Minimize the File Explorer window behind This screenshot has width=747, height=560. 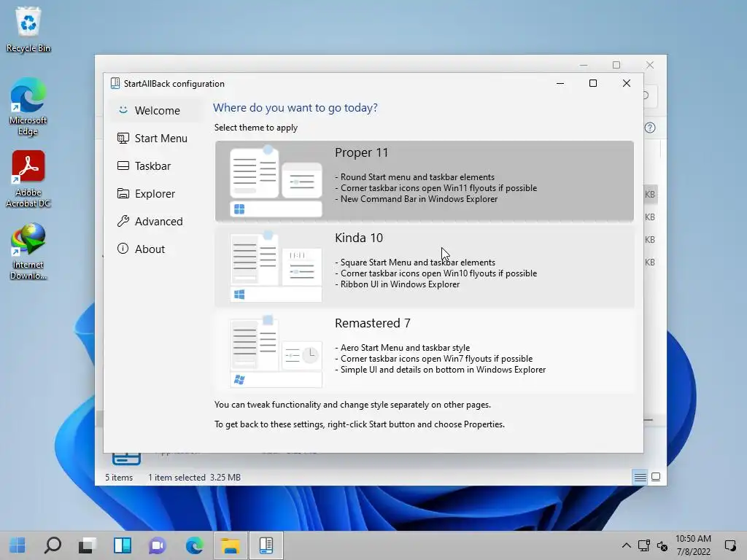584,65
